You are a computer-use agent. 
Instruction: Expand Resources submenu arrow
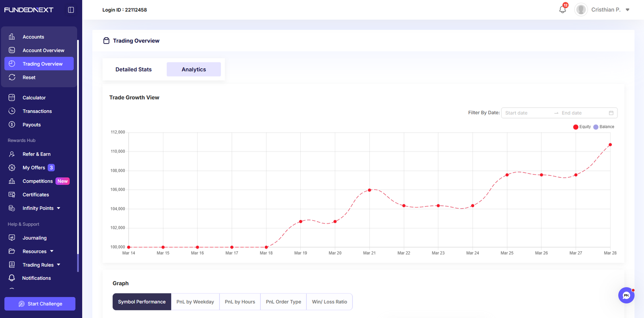click(x=52, y=251)
